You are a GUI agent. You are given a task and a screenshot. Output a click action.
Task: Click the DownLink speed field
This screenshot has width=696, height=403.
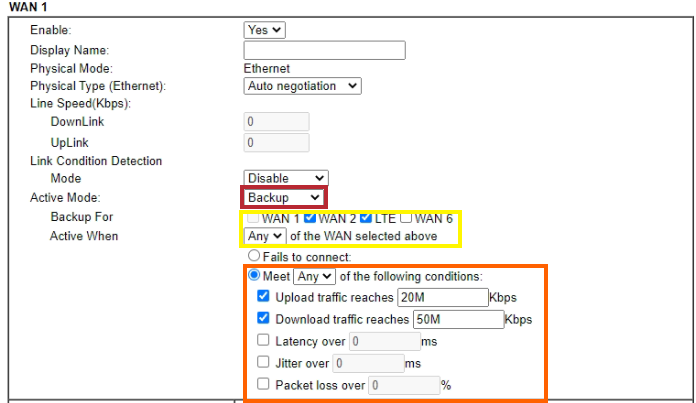276,122
